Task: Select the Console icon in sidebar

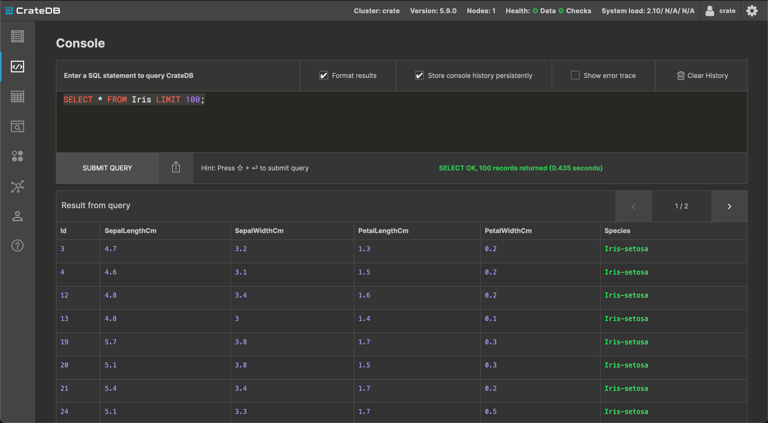Action: 18,67
